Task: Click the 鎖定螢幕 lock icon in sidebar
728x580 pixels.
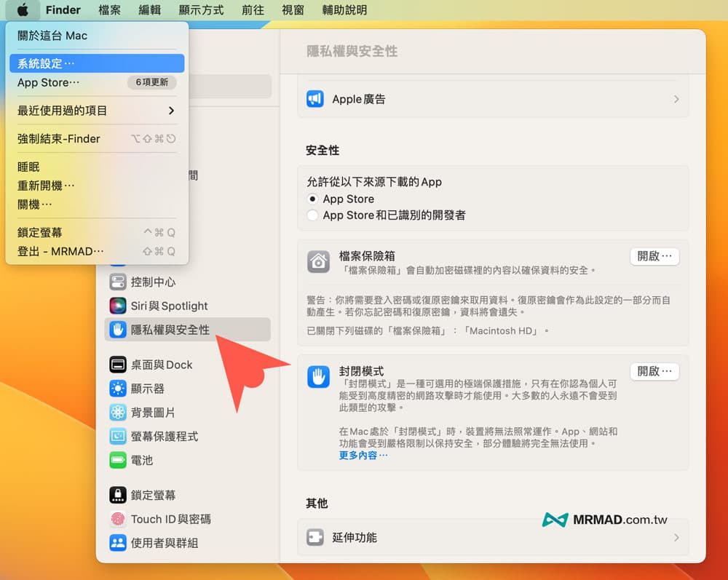Action: [x=117, y=495]
